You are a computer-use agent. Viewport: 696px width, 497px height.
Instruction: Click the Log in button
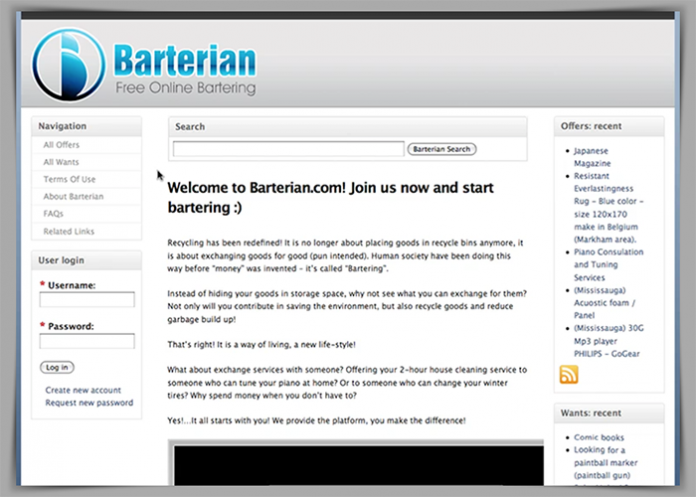57,367
